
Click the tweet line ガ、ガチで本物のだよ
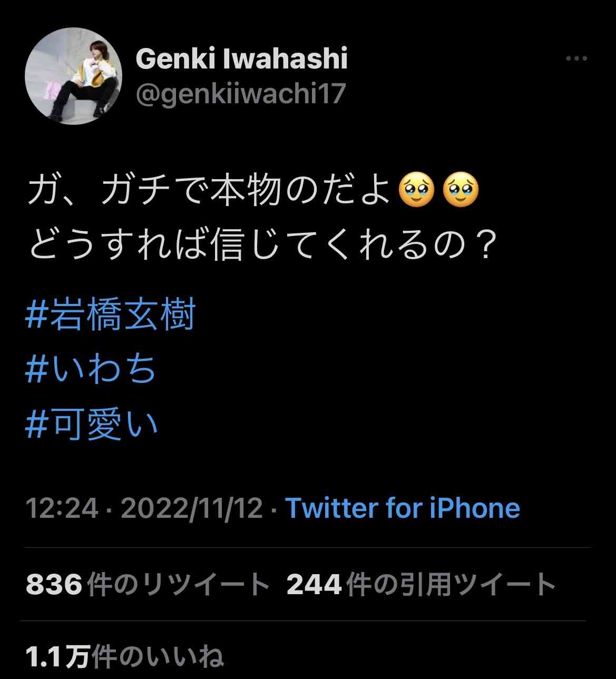coord(210,191)
